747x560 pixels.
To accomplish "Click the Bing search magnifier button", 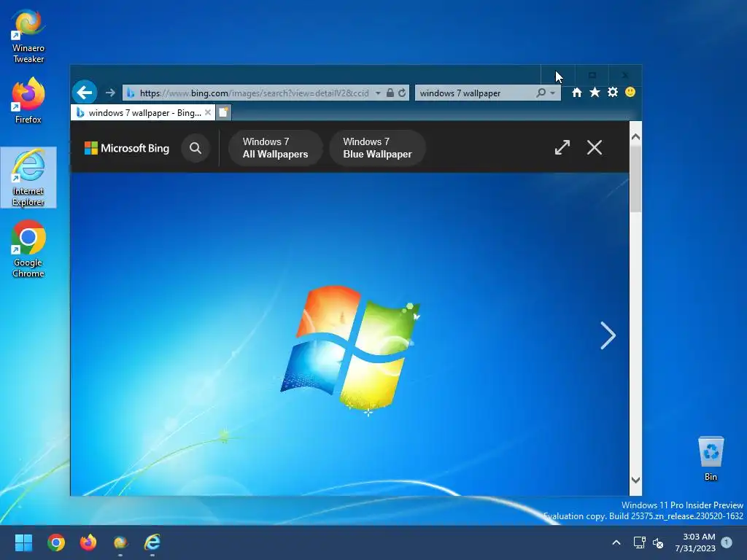I will 196,148.
